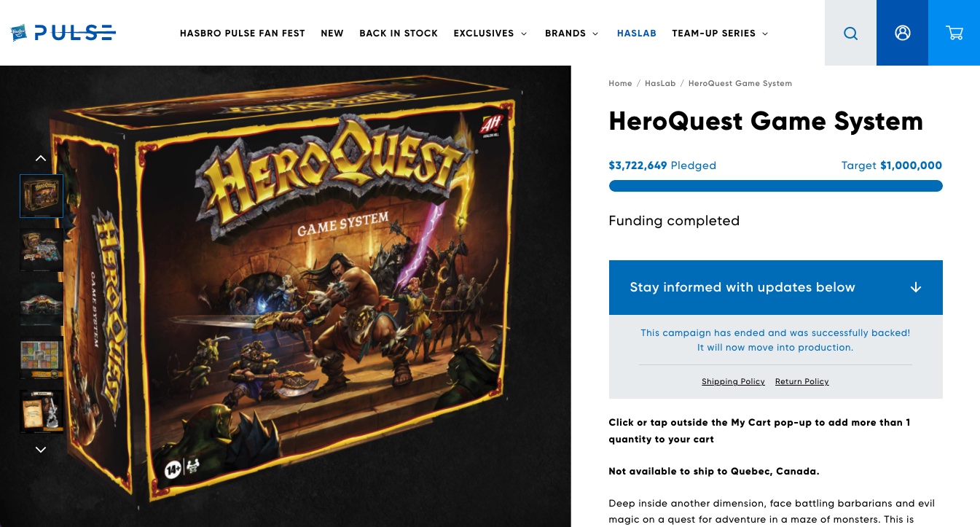The width and height of the screenshot is (980, 527).
Task: View the shopping cart icon
Action: 954,33
